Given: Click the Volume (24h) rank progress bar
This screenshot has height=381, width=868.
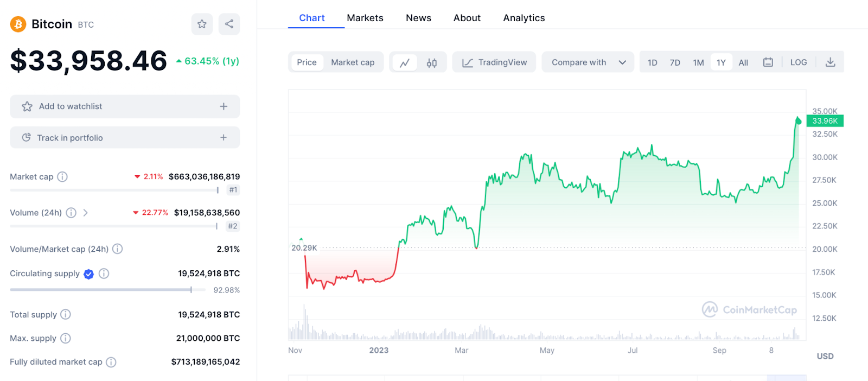Looking at the screenshot, I should coord(114,226).
